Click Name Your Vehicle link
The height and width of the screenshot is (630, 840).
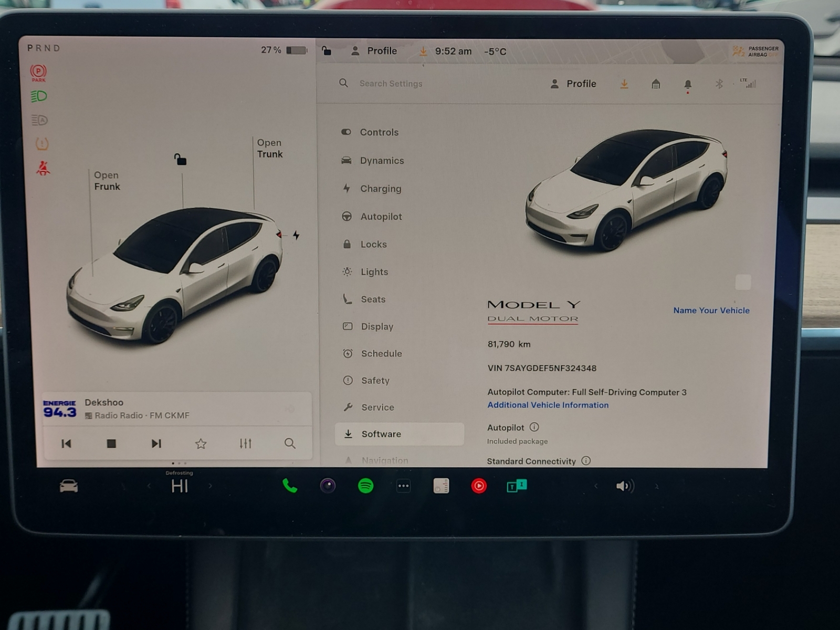click(x=711, y=310)
